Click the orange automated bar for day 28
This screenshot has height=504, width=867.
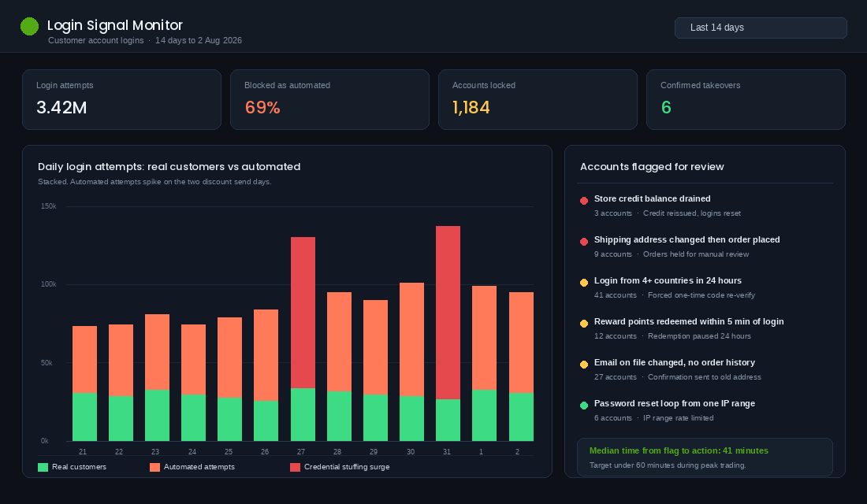[339, 342]
